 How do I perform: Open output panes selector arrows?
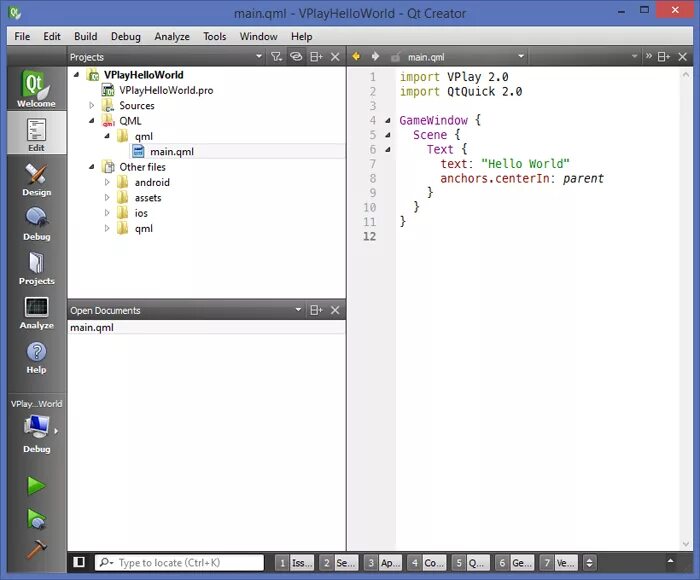[x=589, y=563]
